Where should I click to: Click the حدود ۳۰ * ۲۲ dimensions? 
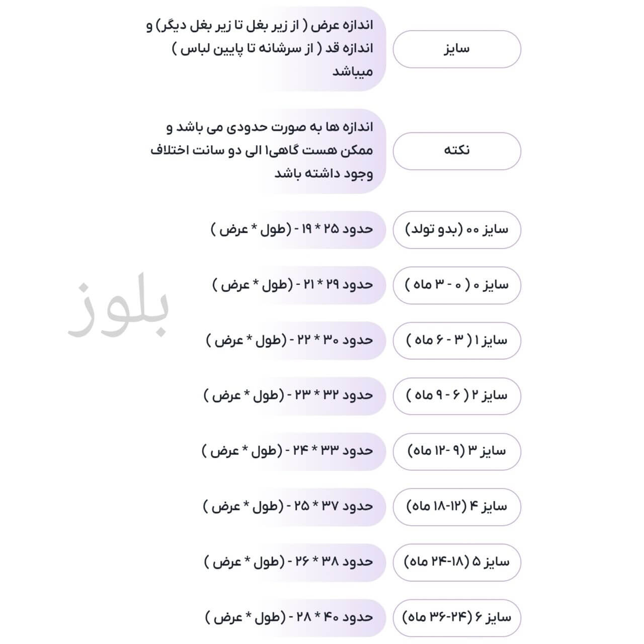[290, 340]
